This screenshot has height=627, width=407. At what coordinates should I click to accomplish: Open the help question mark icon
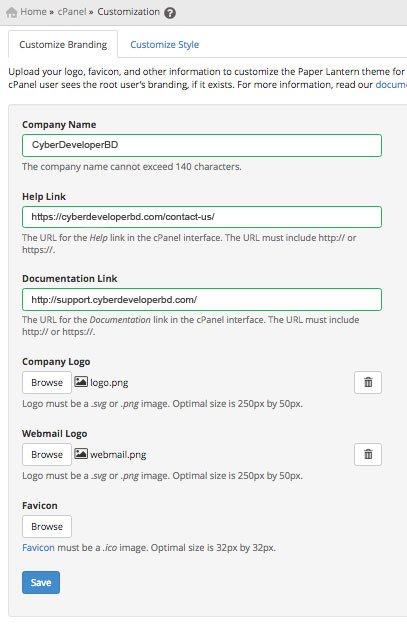(x=170, y=13)
